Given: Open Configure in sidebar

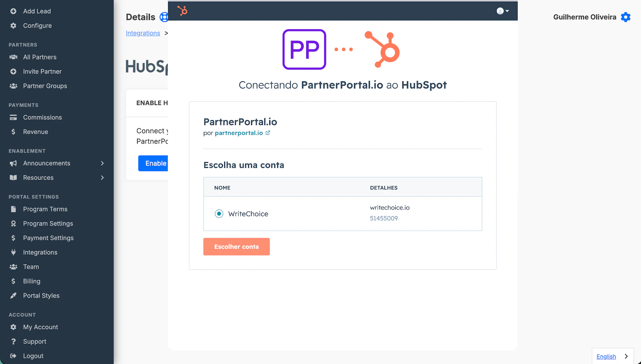Looking at the screenshot, I should click(37, 26).
